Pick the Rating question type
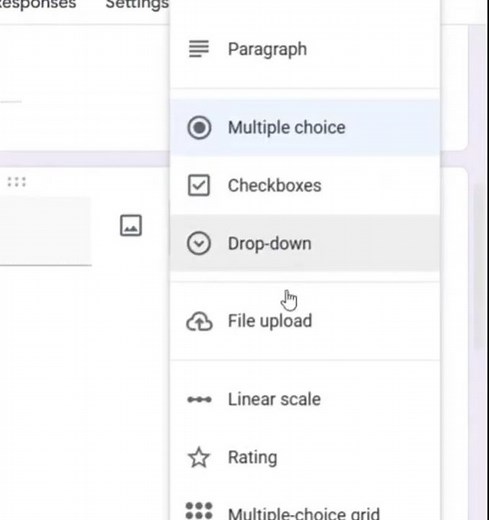Image resolution: width=489 pixels, height=520 pixels. (x=305, y=457)
